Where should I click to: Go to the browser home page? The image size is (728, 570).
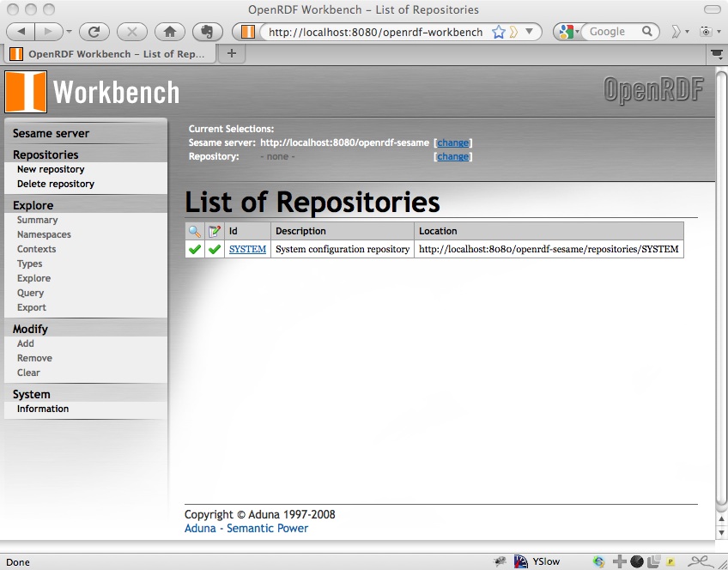tap(170, 32)
